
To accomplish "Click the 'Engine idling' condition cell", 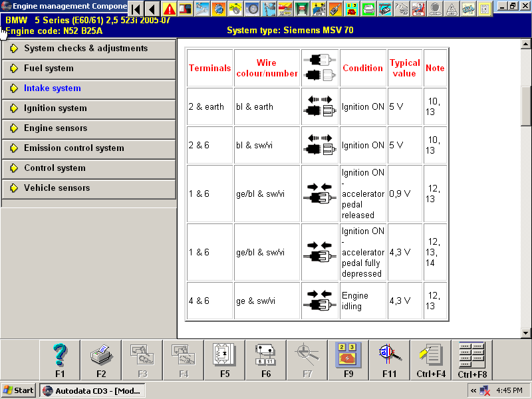I will coord(363,301).
